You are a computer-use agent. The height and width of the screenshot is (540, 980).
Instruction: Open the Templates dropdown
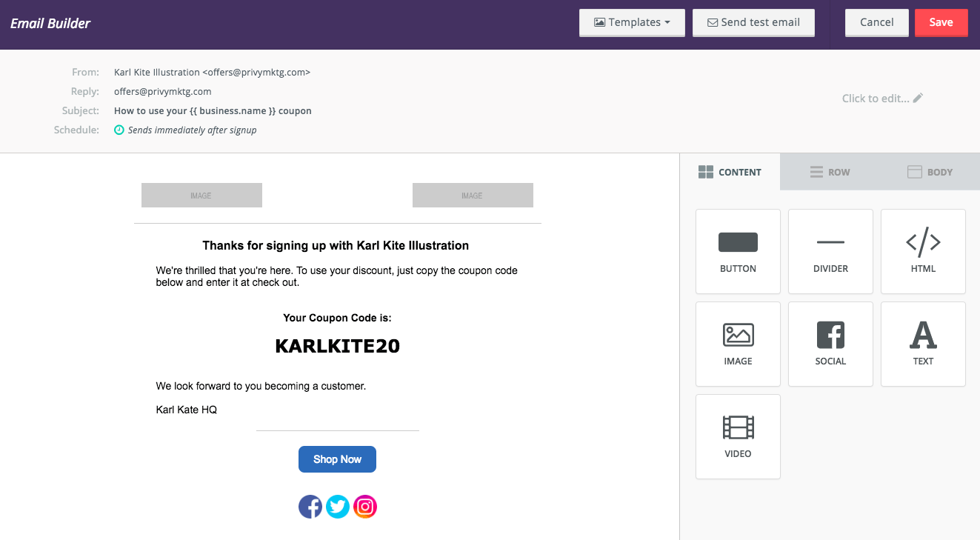(x=632, y=22)
